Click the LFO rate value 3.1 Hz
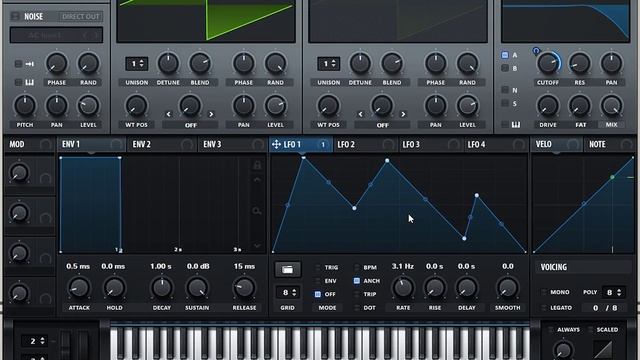The width and height of the screenshot is (640, 360). (x=402, y=266)
